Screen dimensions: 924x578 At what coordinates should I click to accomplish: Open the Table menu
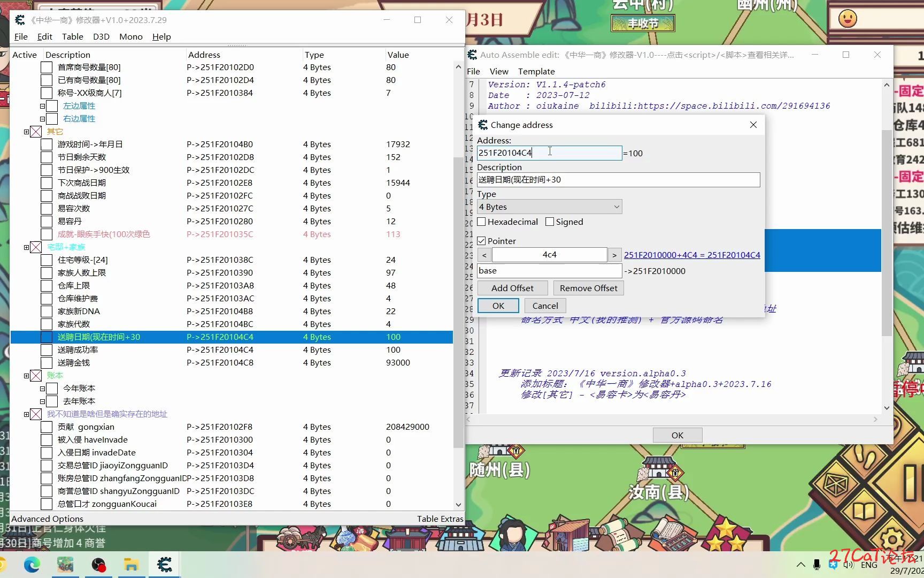[72, 36]
